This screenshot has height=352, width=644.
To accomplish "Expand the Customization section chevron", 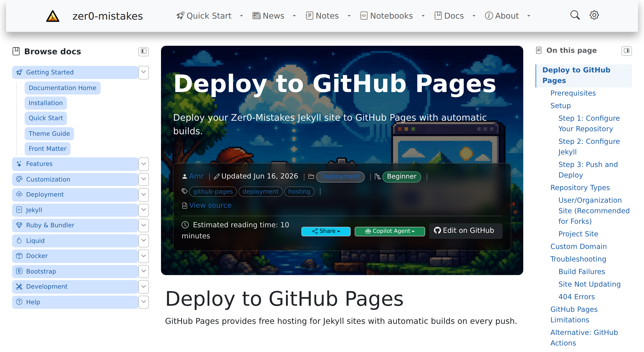I will 144,180.
